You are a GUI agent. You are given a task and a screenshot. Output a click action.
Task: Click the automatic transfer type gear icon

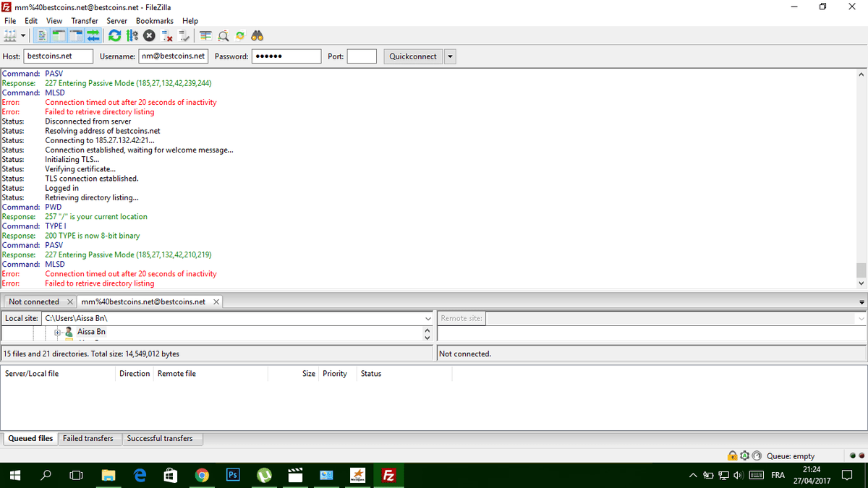[x=744, y=455]
